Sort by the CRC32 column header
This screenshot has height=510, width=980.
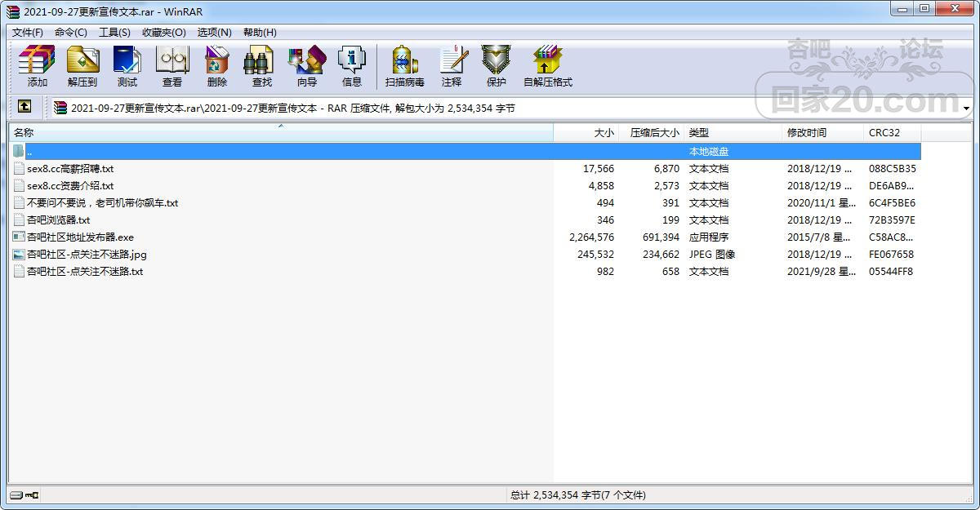point(893,132)
